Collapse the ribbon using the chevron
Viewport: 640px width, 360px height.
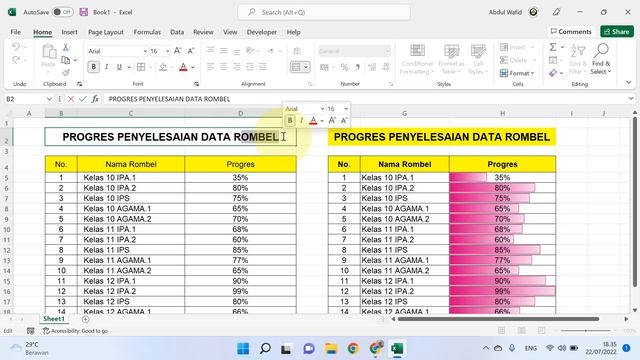tap(629, 82)
